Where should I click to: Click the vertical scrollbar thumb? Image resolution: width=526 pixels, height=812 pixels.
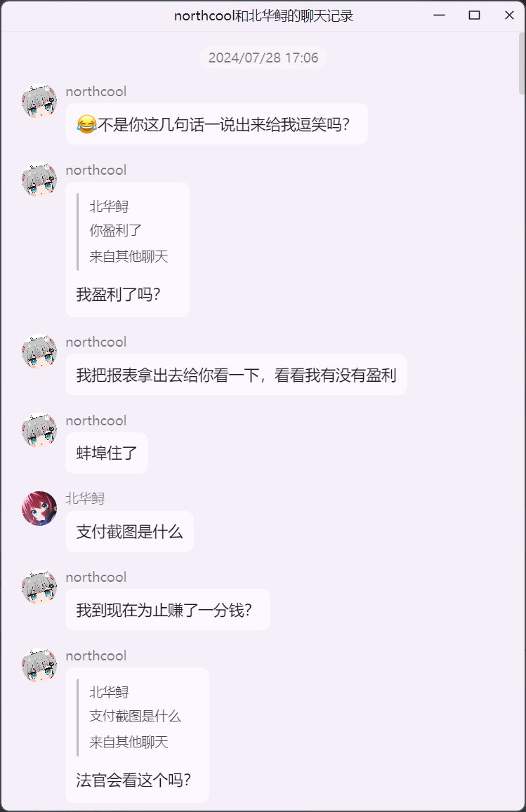[x=521, y=64]
